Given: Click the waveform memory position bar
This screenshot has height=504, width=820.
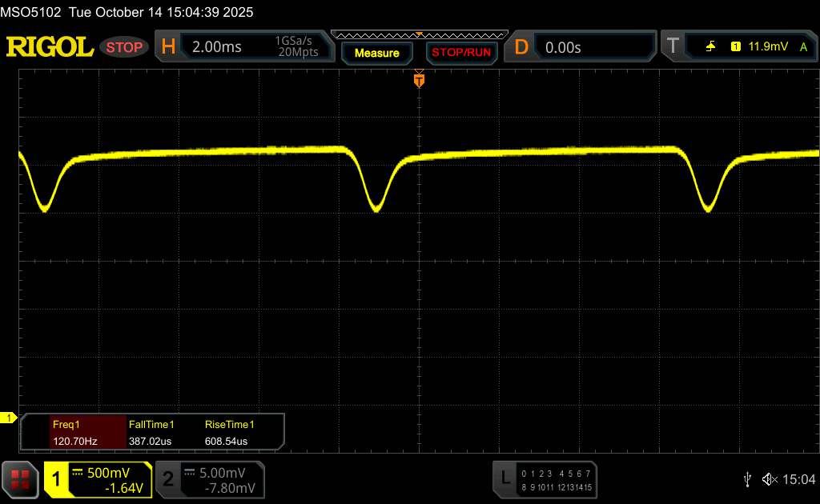Looking at the screenshot, I should pyautogui.click(x=419, y=34).
